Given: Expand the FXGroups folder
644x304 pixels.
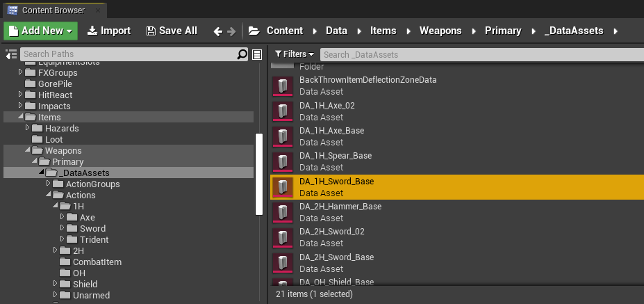Looking at the screenshot, I should point(21,72).
